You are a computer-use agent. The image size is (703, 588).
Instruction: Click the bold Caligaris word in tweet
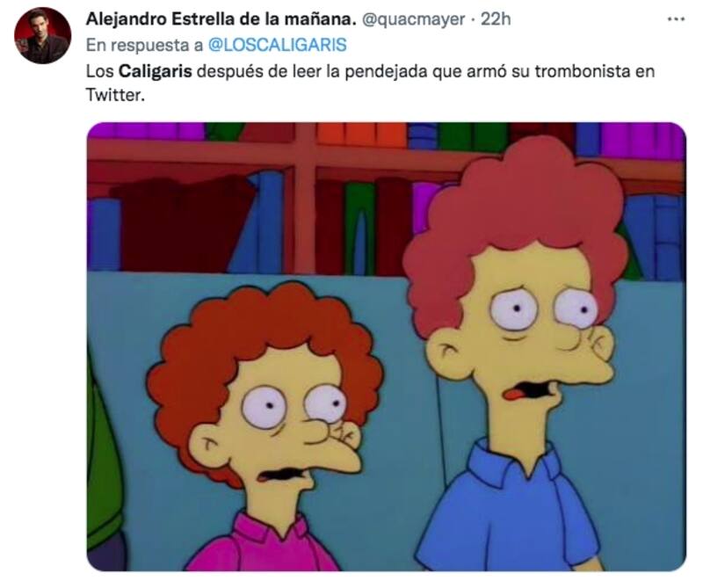[156, 71]
